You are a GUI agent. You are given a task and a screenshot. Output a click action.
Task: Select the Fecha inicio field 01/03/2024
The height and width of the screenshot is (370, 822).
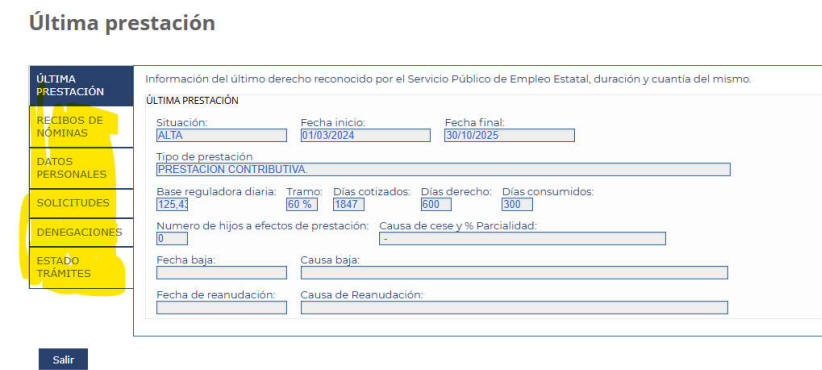(x=365, y=135)
